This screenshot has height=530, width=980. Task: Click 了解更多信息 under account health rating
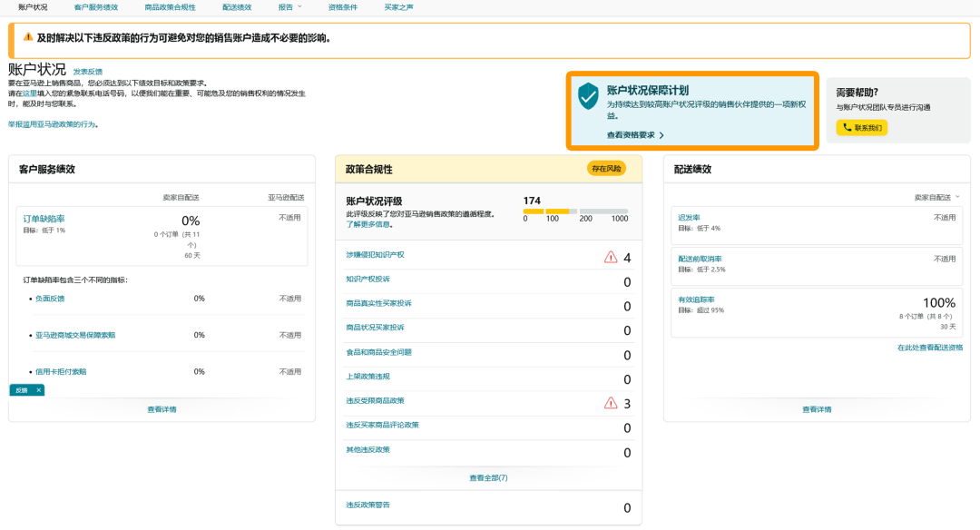[x=367, y=225]
